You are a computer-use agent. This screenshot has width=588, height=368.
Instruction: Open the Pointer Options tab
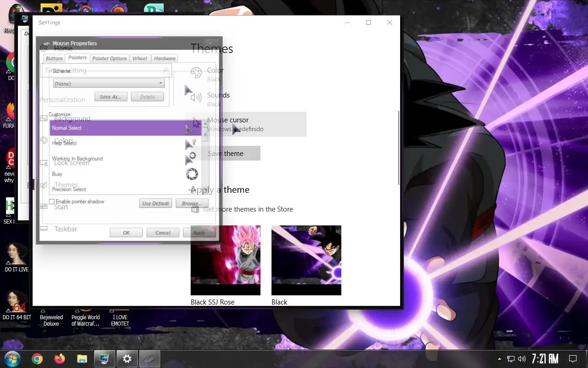coord(109,58)
